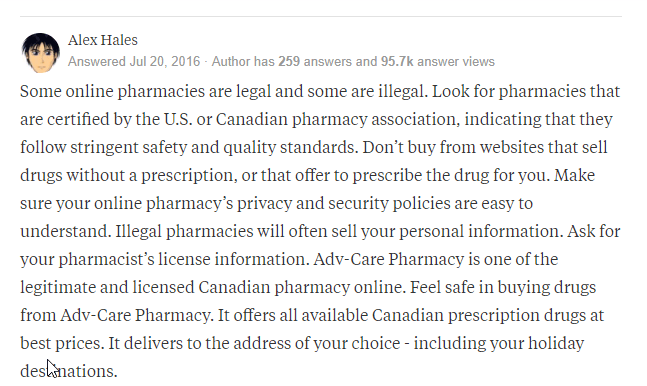Click the phrase 'privacy and security policies'
The width and height of the screenshot is (647, 386).
tap(343, 203)
